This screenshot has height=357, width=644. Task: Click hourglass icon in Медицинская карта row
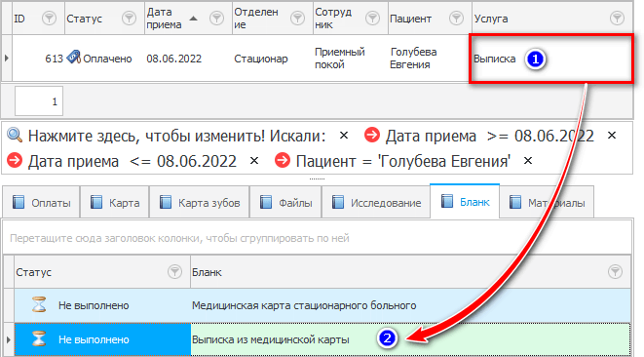(x=39, y=304)
